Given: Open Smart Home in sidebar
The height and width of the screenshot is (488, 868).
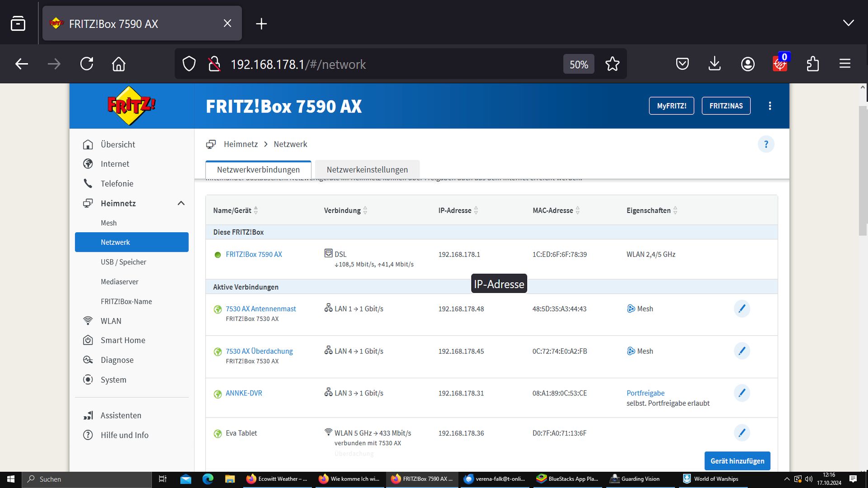Looking at the screenshot, I should pos(123,340).
